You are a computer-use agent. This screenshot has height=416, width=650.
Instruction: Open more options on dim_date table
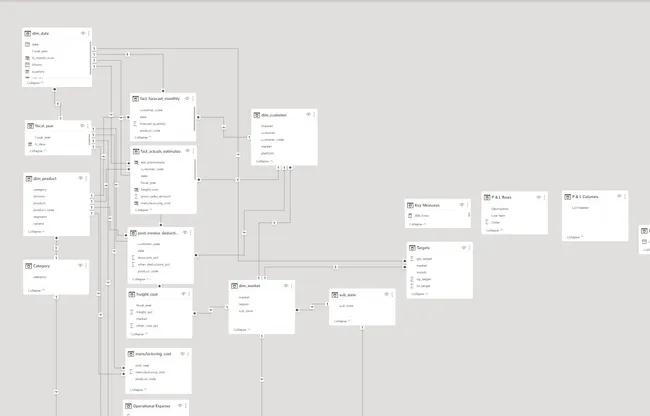pos(89,34)
